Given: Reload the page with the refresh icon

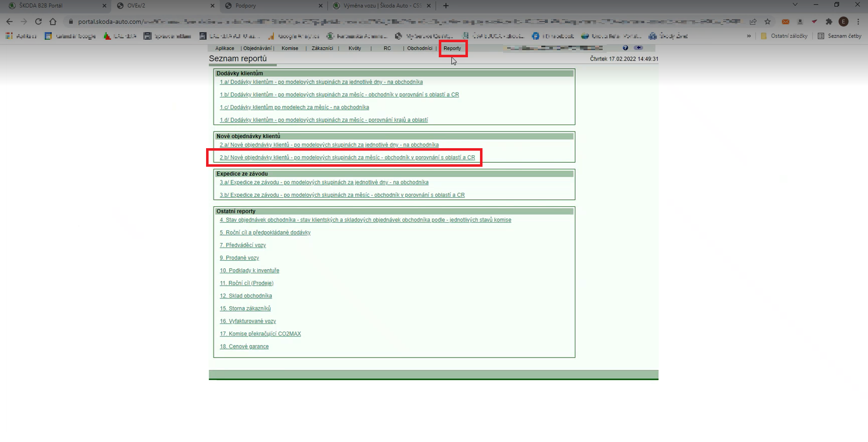Looking at the screenshot, I should [x=38, y=22].
